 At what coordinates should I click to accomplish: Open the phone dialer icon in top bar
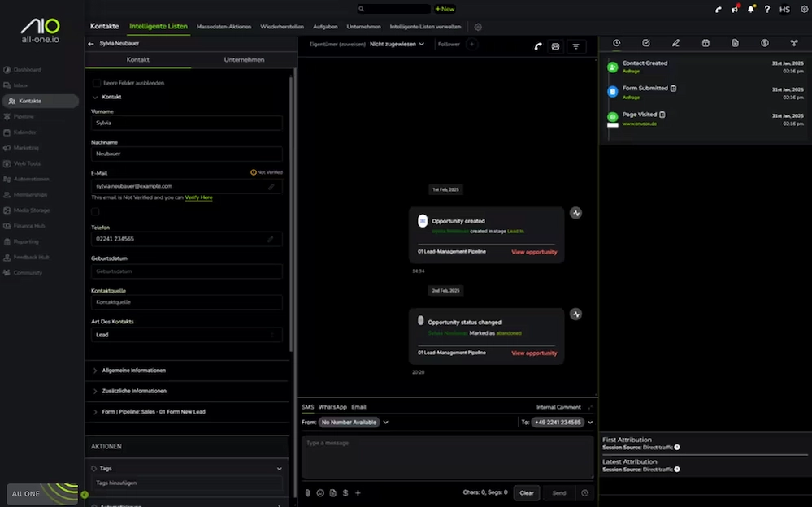719,9
